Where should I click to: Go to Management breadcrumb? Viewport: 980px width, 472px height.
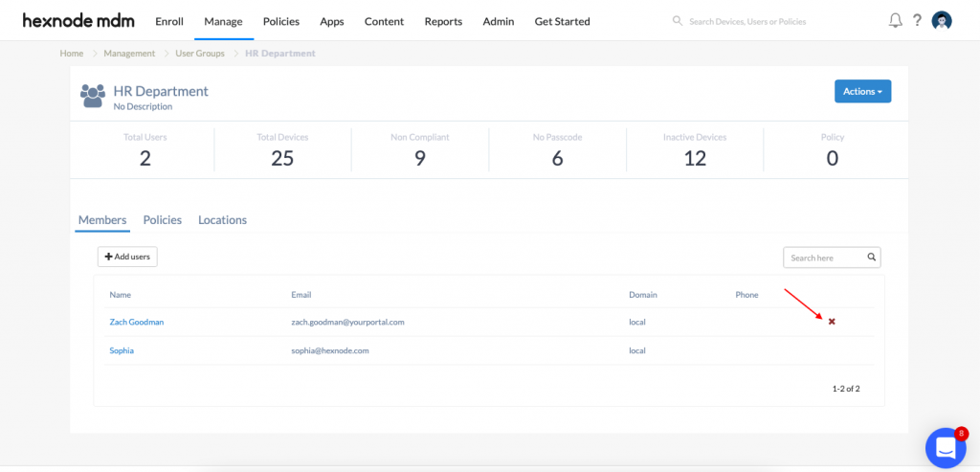tap(129, 54)
